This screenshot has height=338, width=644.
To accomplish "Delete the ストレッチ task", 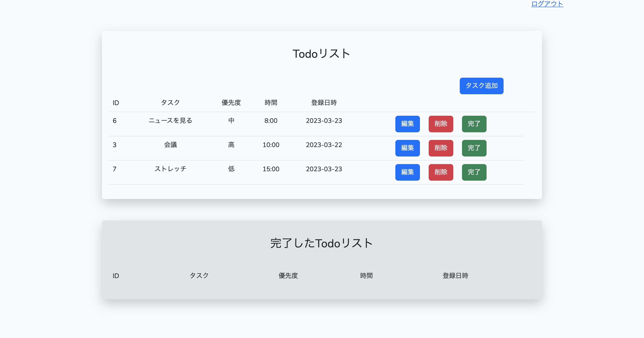I will pos(441,172).
